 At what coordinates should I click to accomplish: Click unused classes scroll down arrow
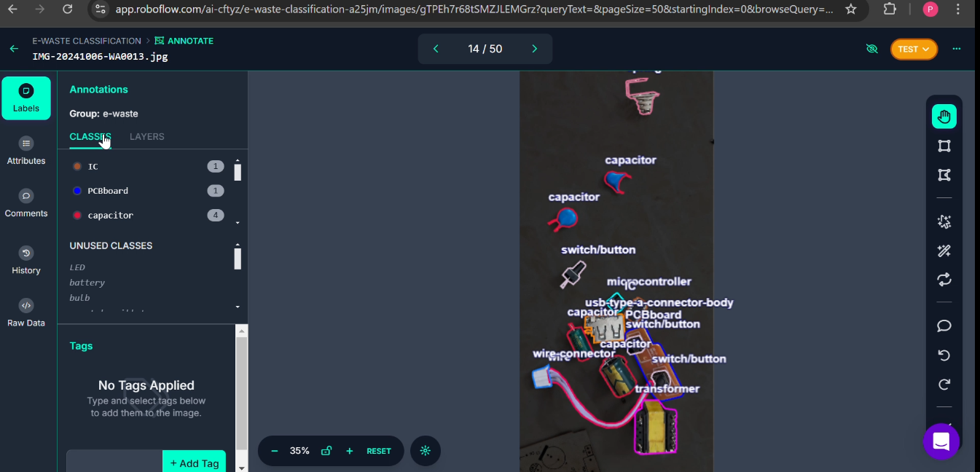pyautogui.click(x=238, y=307)
